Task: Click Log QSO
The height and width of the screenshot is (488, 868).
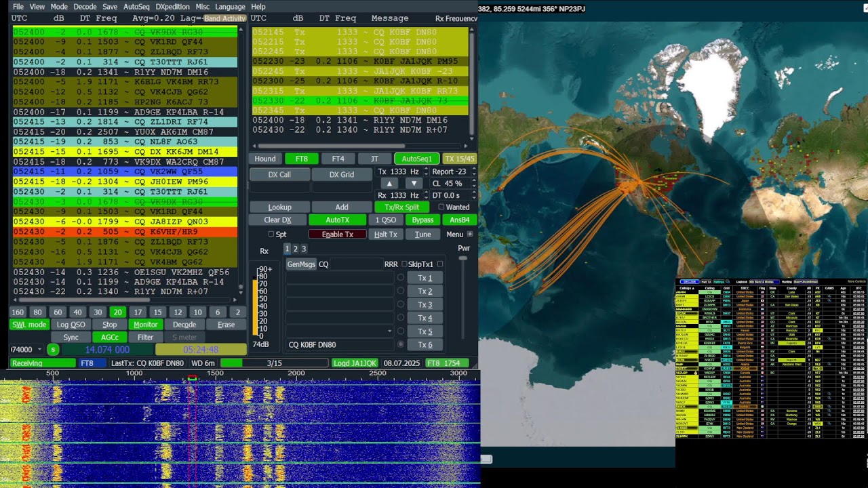Action: pyautogui.click(x=71, y=325)
